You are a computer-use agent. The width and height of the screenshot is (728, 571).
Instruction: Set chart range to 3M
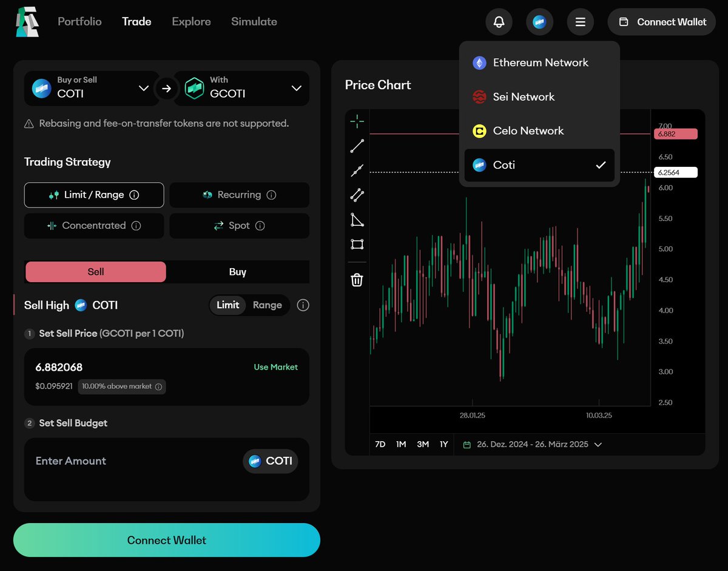(x=423, y=445)
